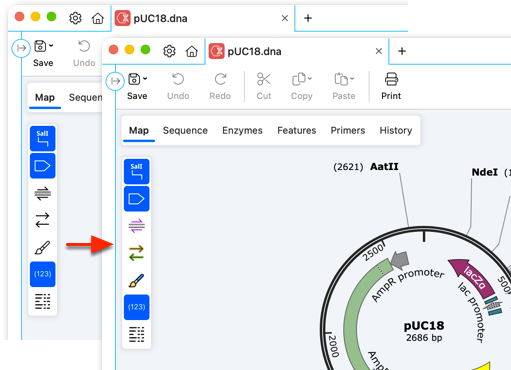Click 2686 bp label in map center

click(x=424, y=338)
